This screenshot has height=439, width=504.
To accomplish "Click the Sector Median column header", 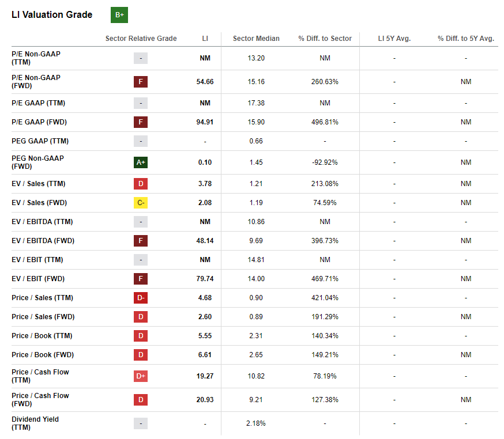I will [x=256, y=39].
